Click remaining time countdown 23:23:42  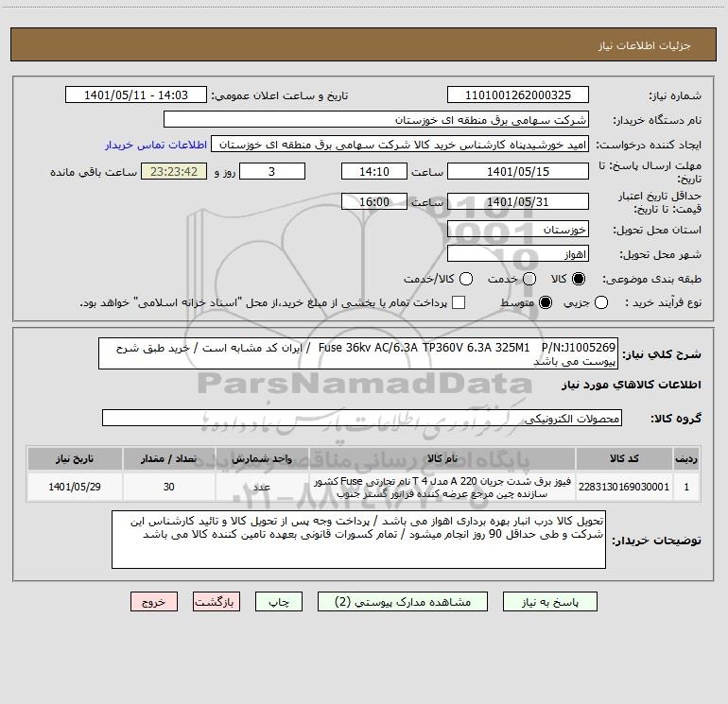(x=174, y=171)
